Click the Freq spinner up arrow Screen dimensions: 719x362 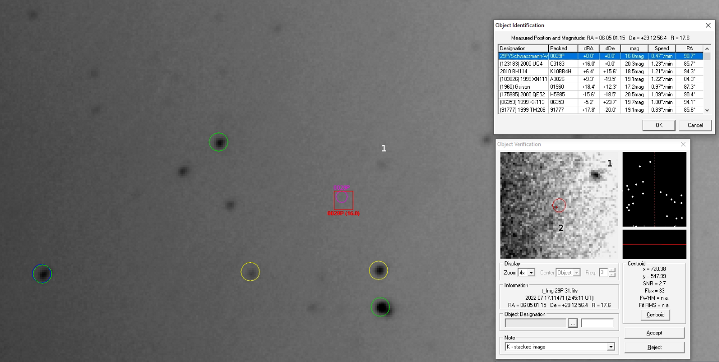(x=611, y=270)
